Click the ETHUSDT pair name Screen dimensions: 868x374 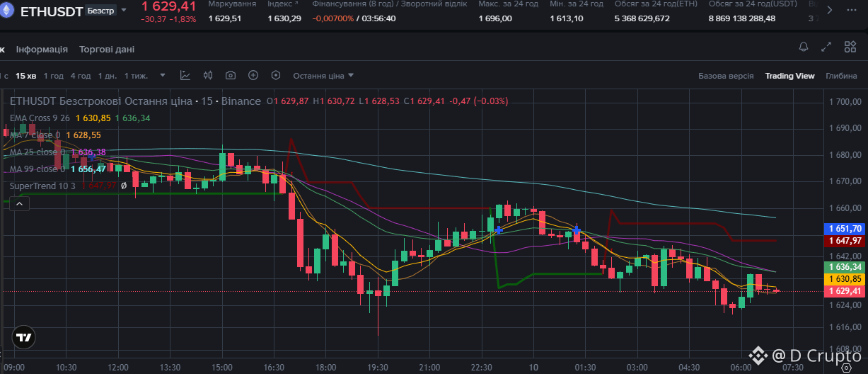pos(51,11)
